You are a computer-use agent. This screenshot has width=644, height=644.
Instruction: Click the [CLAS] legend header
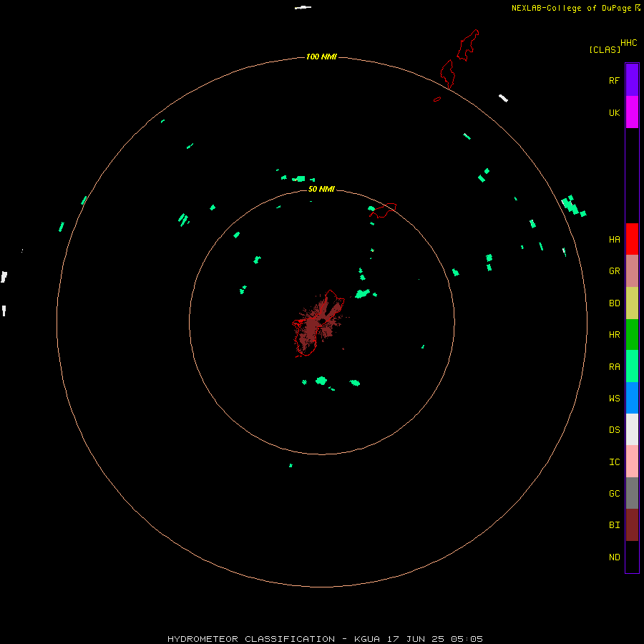coord(605,49)
